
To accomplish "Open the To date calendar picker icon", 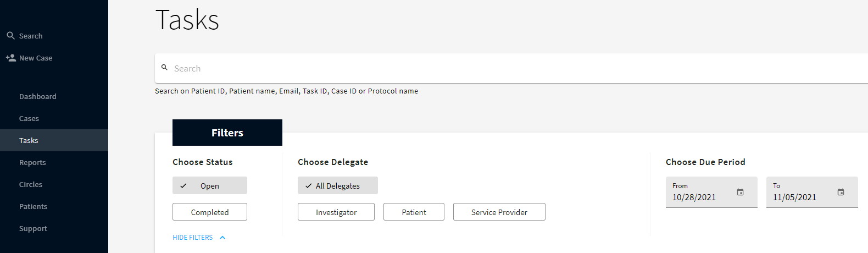I will tap(841, 192).
